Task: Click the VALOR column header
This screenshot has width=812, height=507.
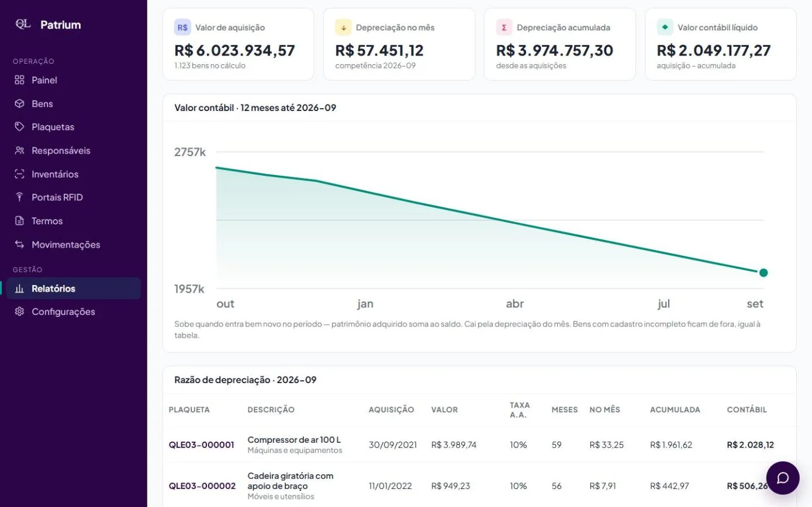Action: coord(444,409)
